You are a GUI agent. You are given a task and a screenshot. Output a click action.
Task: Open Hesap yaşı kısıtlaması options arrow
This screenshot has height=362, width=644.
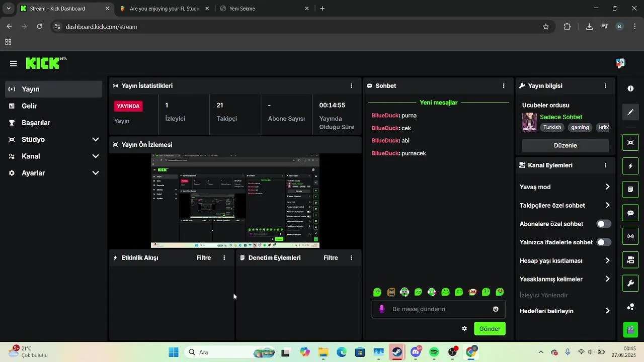pos(607,260)
